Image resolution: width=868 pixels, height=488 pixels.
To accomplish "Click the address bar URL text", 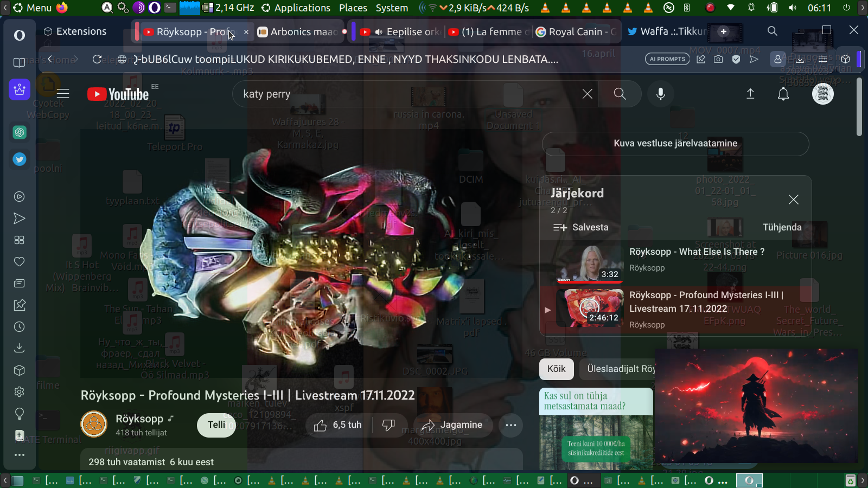I will coord(346,59).
